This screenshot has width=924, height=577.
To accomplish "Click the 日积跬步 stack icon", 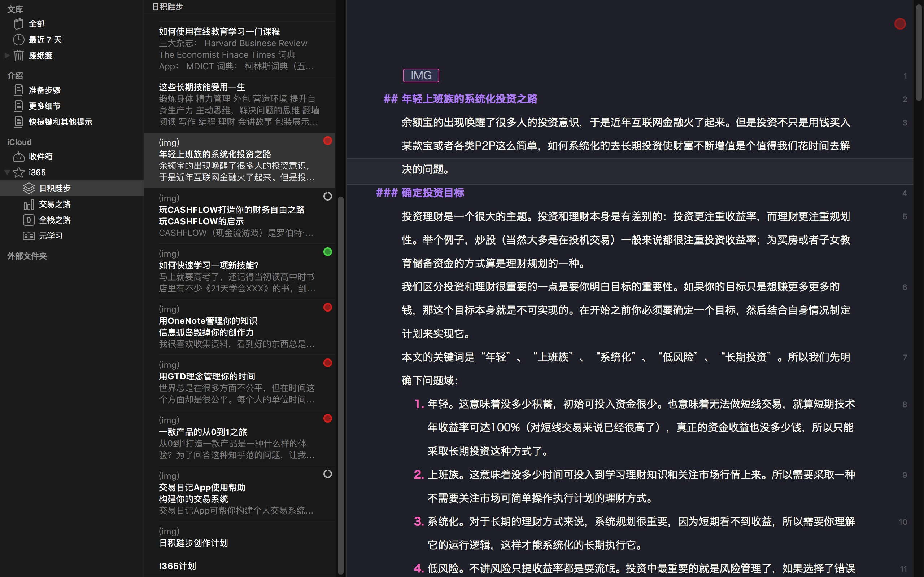I will (x=29, y=188).
